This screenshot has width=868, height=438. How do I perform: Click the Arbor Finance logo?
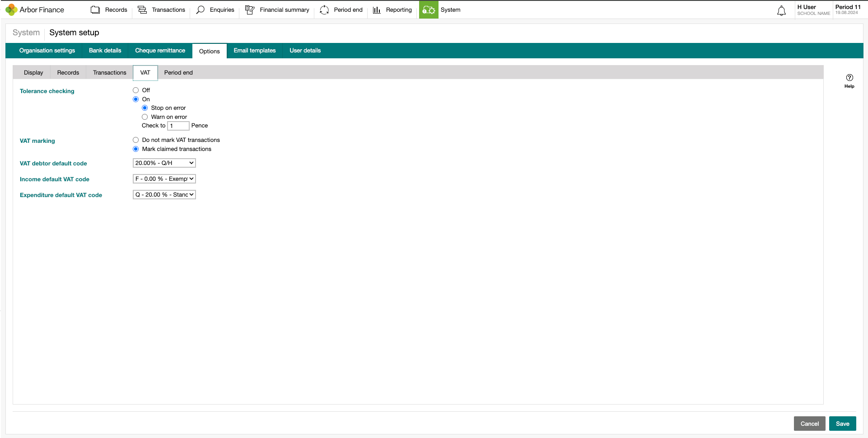click(x=35, y=9)
